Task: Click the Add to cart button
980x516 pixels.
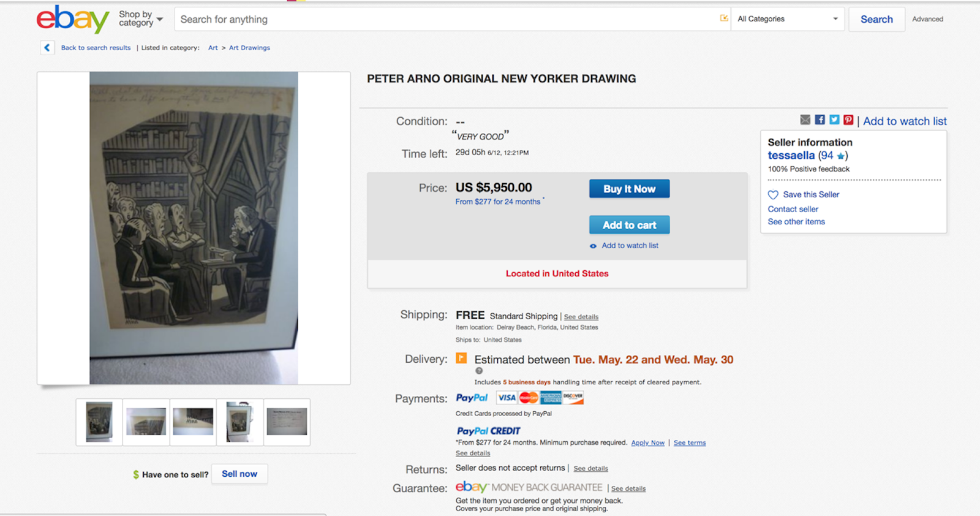Action: (629, 225)
